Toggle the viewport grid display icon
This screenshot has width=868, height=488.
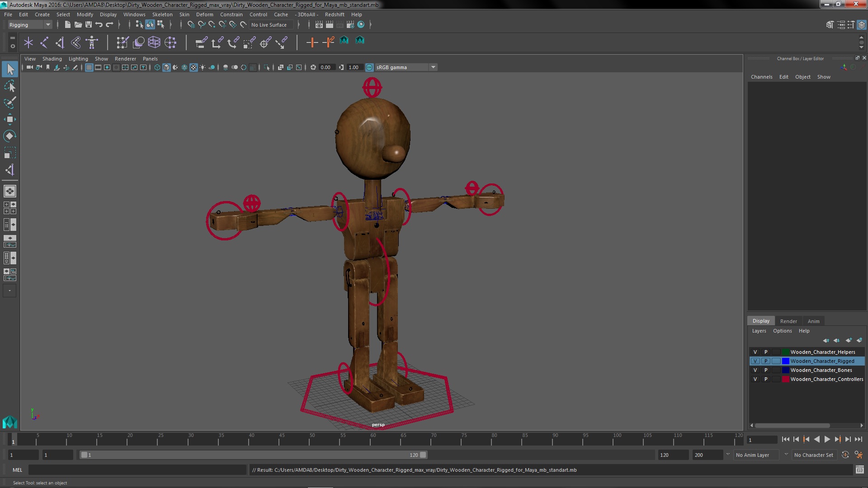(x=89, y=67)
